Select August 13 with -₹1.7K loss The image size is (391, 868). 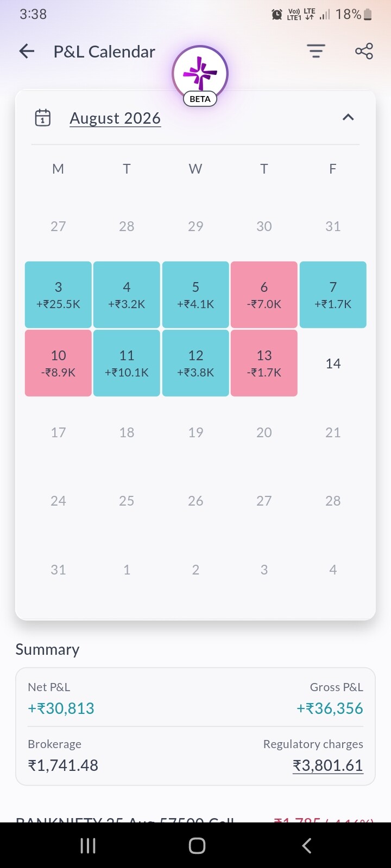pyautogui.click(x=264, y=363)
